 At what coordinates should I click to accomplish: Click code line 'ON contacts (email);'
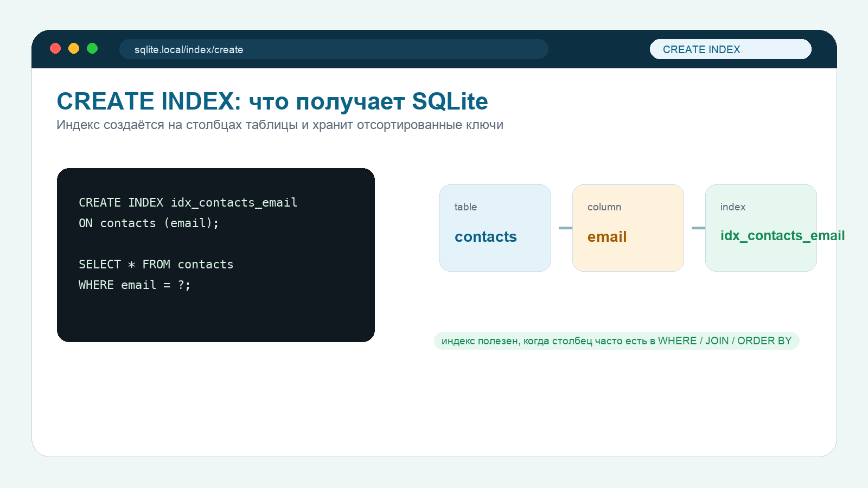pos(149,223)
